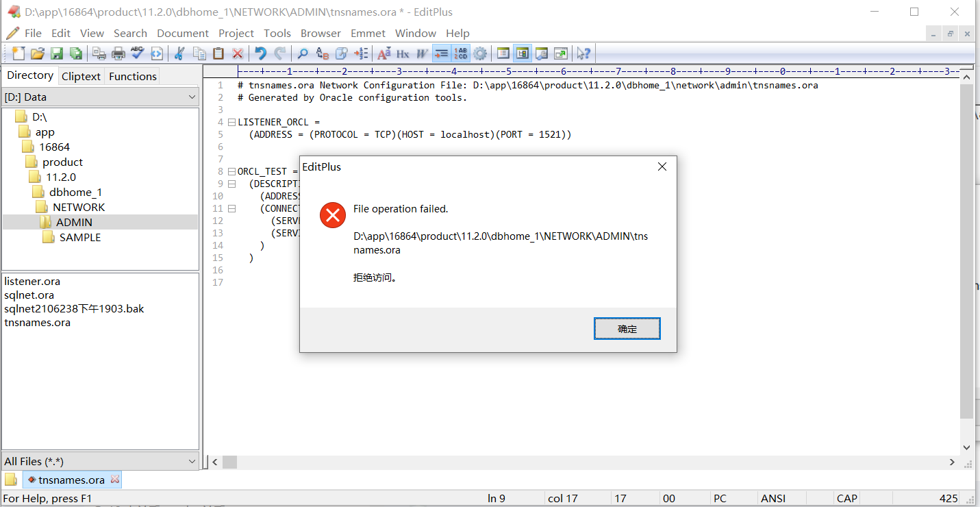The width and height of the screenshot is (980, 507).
Task: Toggle the Output window toolbar button
Action: [x=542, y=53]
